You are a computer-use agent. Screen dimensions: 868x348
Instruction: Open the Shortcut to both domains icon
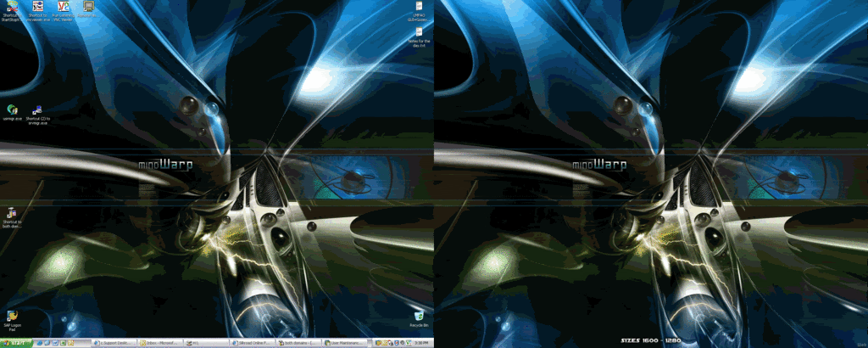[12, 216]
